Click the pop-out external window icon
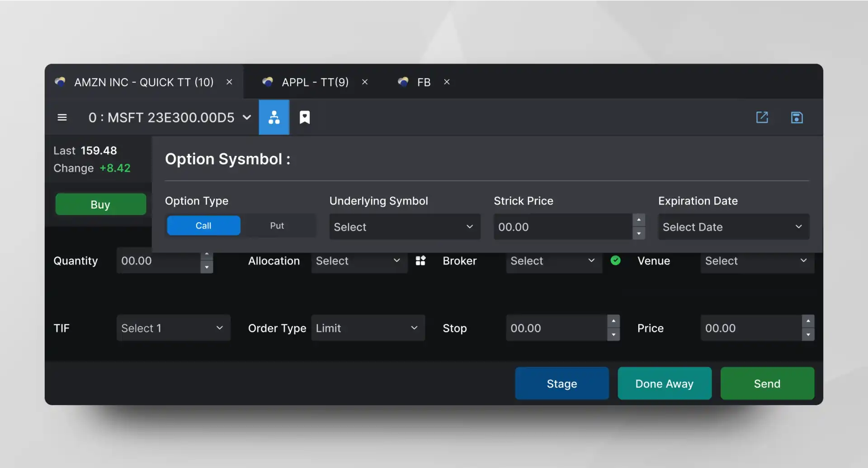The image size is (868, 468). click(762, 117)
